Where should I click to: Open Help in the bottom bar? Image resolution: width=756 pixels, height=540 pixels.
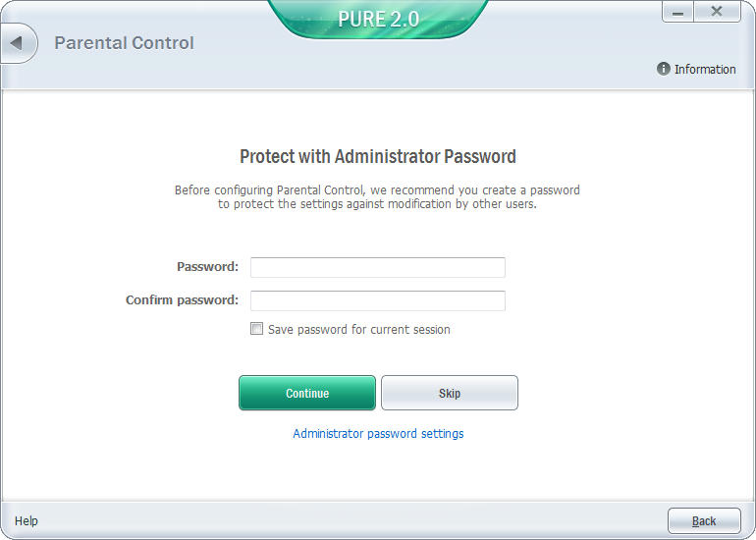[27, 520]
